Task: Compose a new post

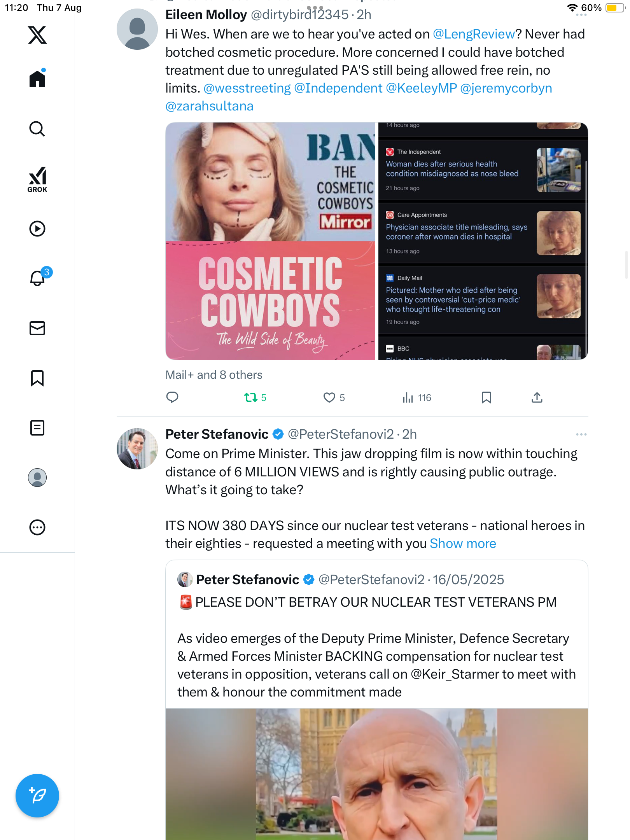Action: 37,796
